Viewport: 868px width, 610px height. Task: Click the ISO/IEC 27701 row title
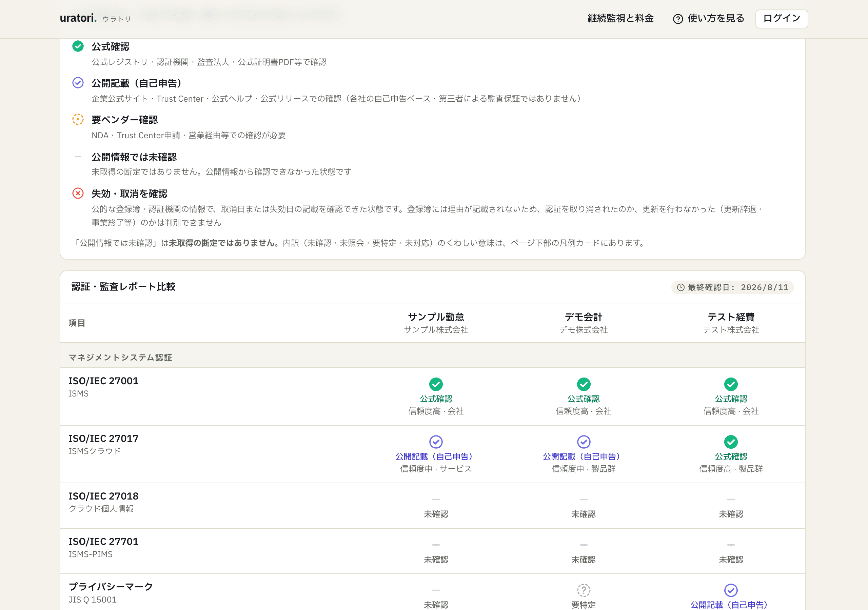(x=103, y=541)
